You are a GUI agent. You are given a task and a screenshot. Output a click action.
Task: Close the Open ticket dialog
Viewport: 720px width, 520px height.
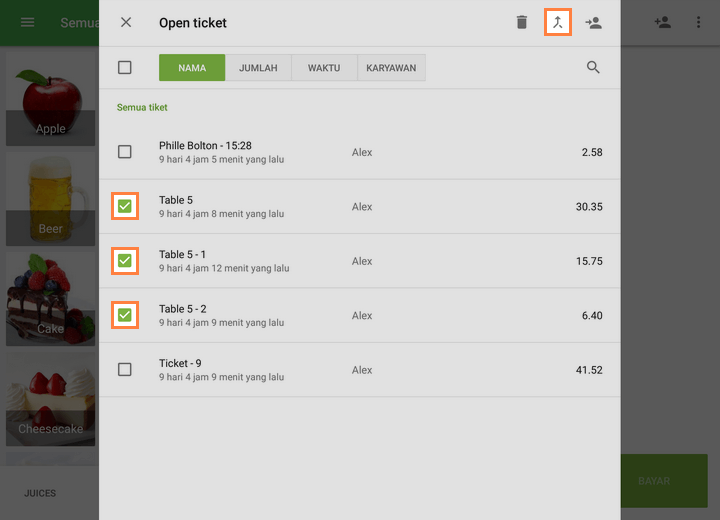click(126, 22)
